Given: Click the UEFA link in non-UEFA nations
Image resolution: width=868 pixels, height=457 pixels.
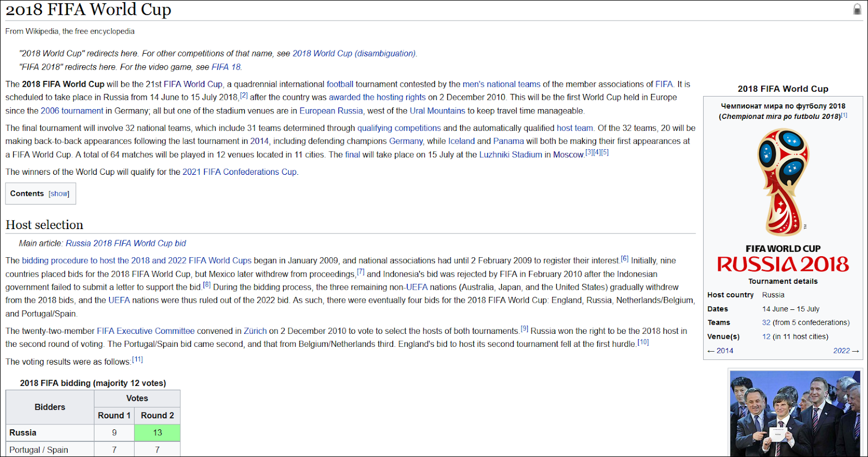Looking at the screenshot, I should (x=417, y=287).
